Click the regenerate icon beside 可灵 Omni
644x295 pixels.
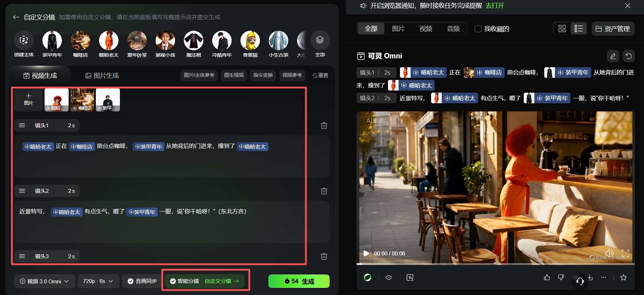point(629,56)
